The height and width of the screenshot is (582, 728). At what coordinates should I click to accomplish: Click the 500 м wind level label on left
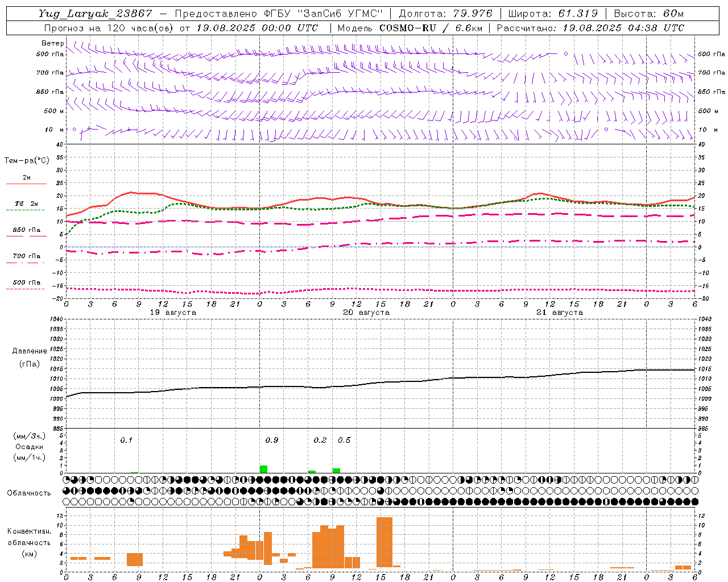tap(55, 111)
